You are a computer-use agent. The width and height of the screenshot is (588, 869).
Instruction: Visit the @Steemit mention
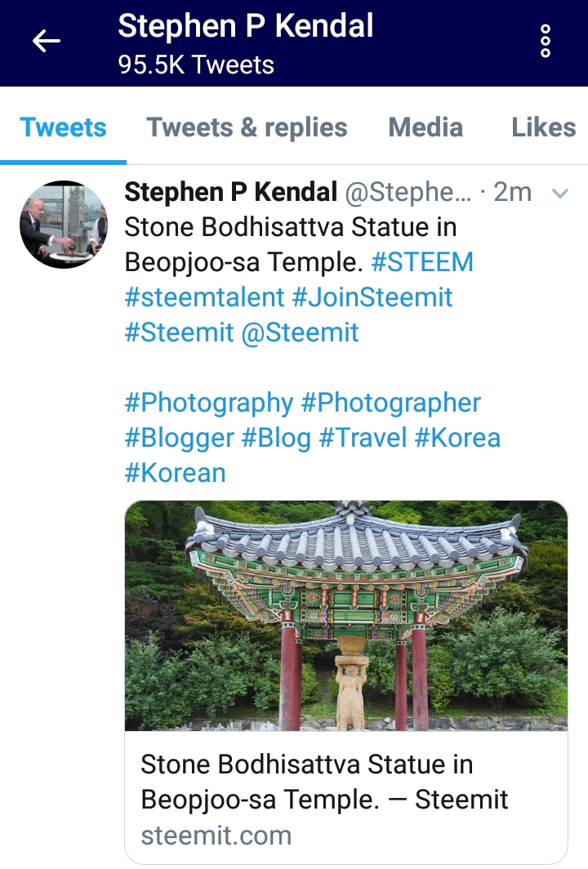tap(301, 332)
